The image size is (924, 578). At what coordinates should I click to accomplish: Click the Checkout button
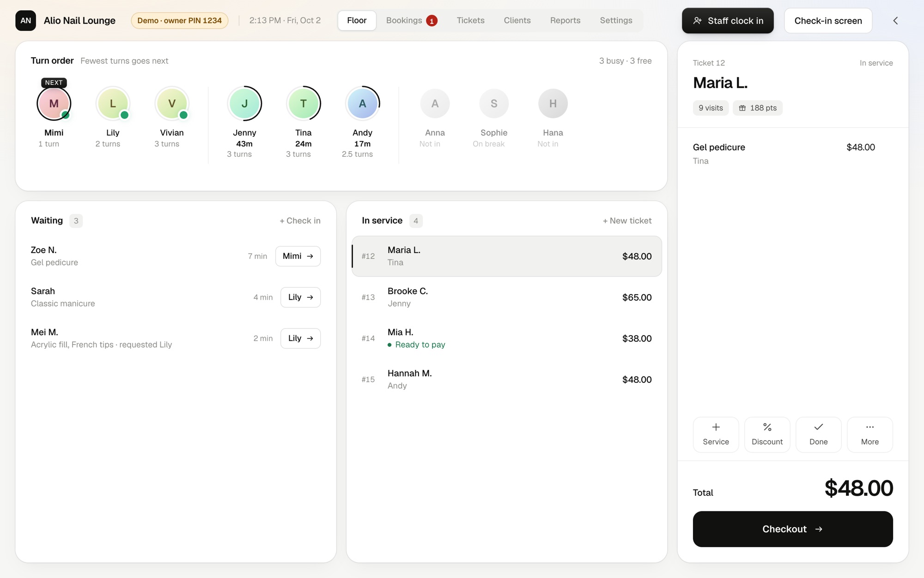tap(793, 529)
